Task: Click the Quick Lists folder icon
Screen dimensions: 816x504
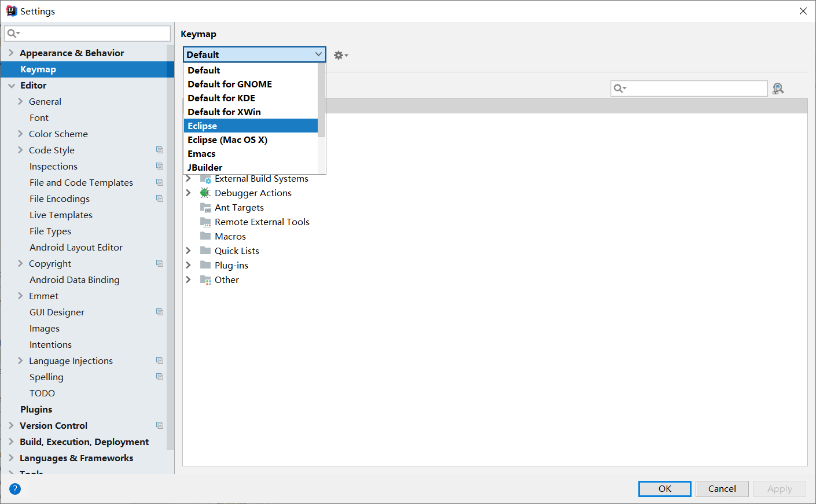Action: tap(205, 251)
